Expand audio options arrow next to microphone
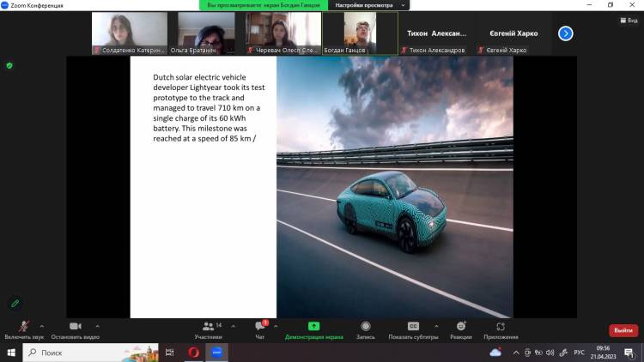Screen dimensions: 644x362 pyautogui.click(x=42, y=326)
